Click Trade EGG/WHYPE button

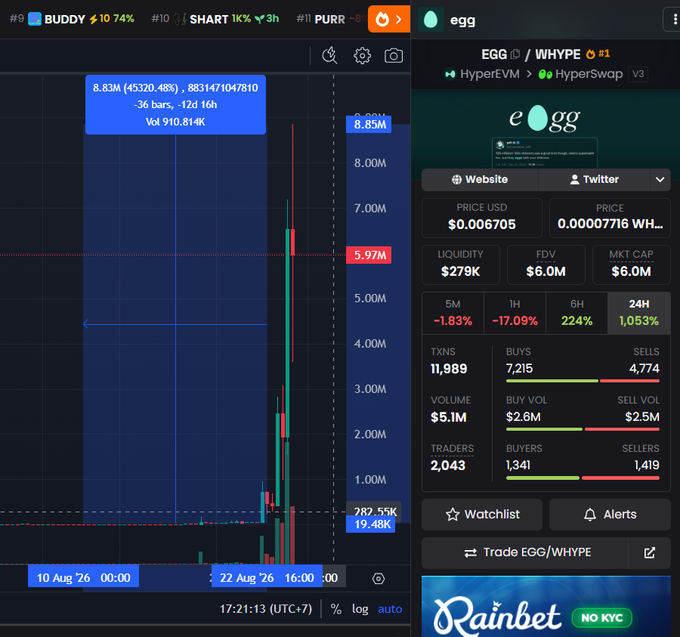[x=525, y=553]
